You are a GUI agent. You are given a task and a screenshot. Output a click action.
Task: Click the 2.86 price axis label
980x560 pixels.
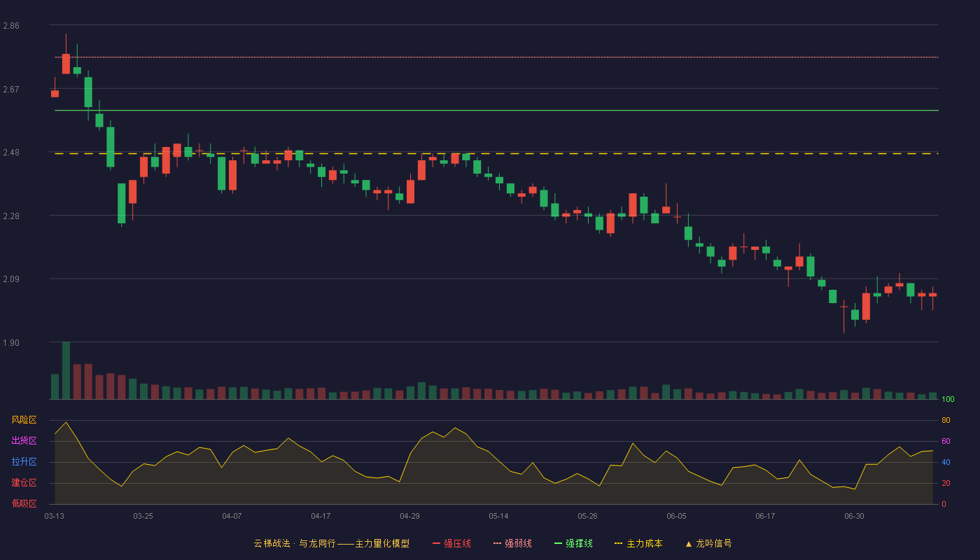(11, 26)
